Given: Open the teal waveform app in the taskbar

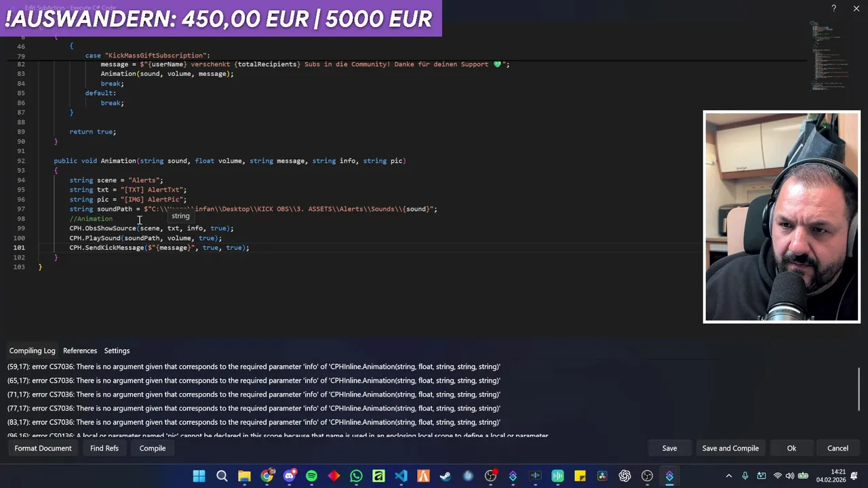Looking at the screenshot, I should coord(557,476).
